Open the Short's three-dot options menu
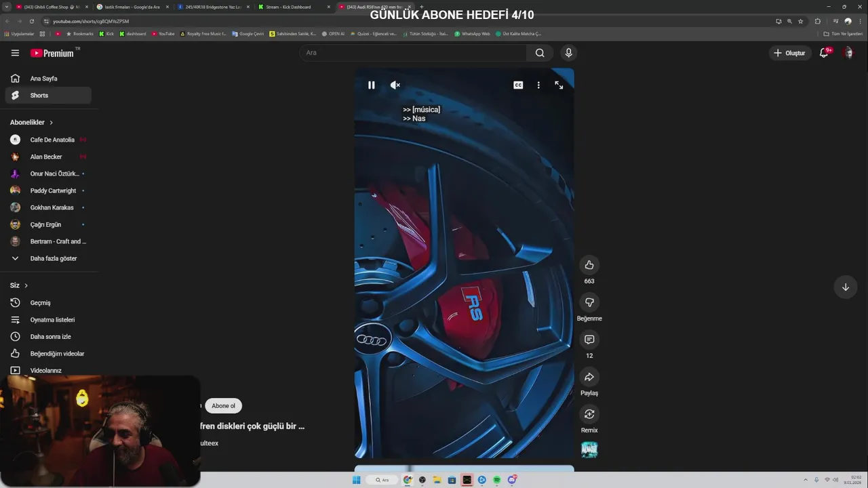The image size is (868, 488). [538, 85]
